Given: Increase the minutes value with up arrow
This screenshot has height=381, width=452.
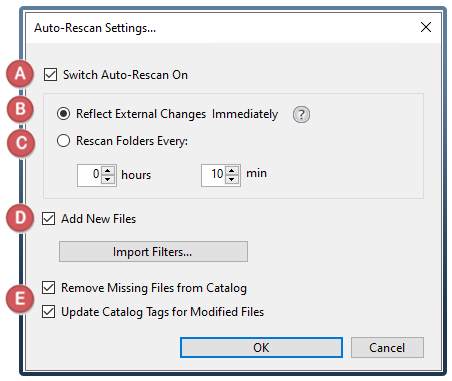Looking at the screenshot, I should 232,171.
